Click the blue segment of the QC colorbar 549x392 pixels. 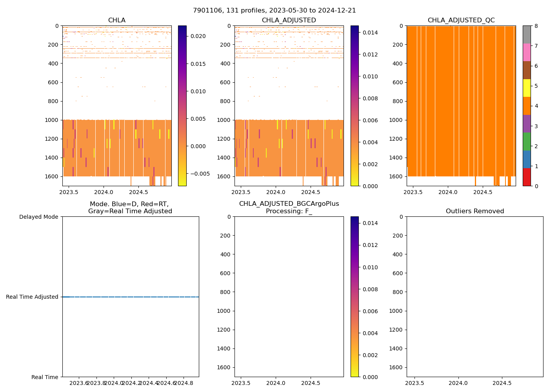pyautogui.click(x=526, y=159)
